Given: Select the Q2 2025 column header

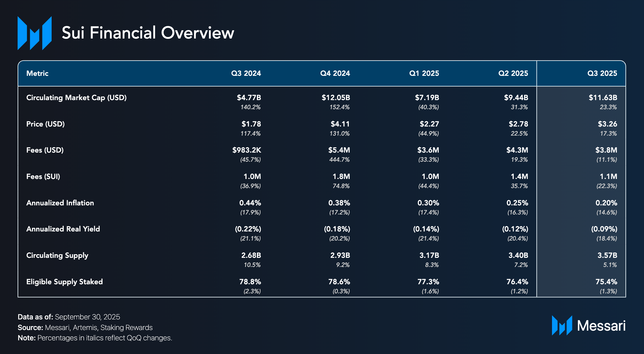Looking at the screenshot, I should point(513,73).
